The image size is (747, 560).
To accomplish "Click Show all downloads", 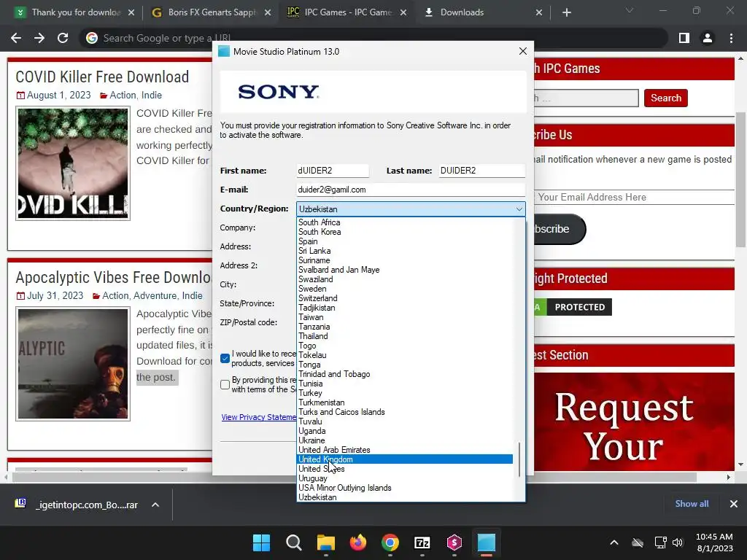I will pyautogui.click(x=692, y=504).
